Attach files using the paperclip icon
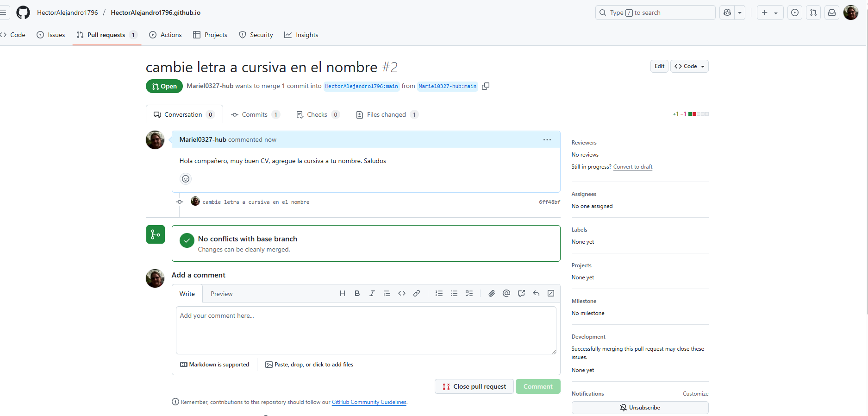 (492, 293)
